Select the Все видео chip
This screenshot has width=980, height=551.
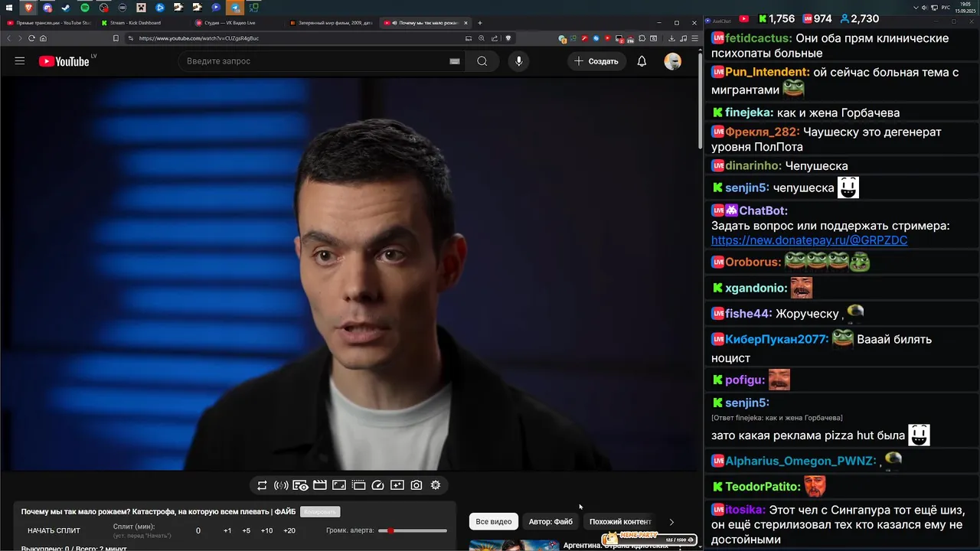[x=494, y=521]
